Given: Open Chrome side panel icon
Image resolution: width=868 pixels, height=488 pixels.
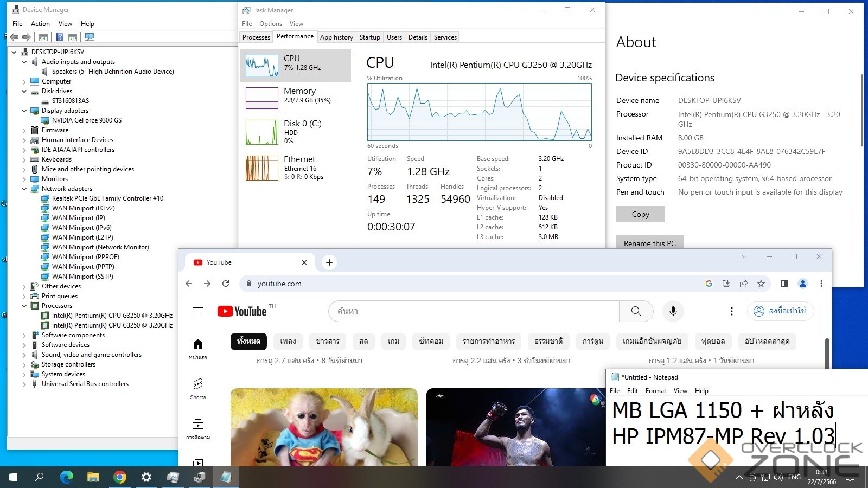Looking at the screenshot, I should click(x=784, y=284).
